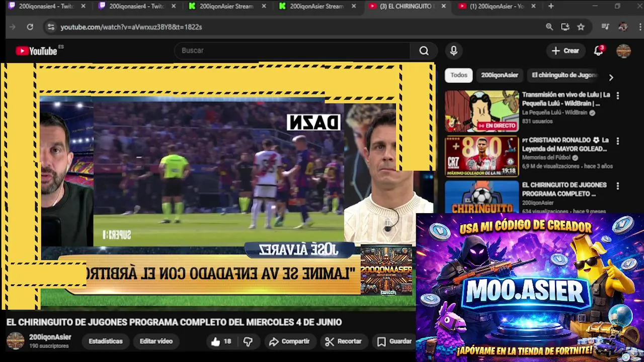Screen dimensions: 644x362
Task: Go to YouTube home via logo
Action: (36, 51)
